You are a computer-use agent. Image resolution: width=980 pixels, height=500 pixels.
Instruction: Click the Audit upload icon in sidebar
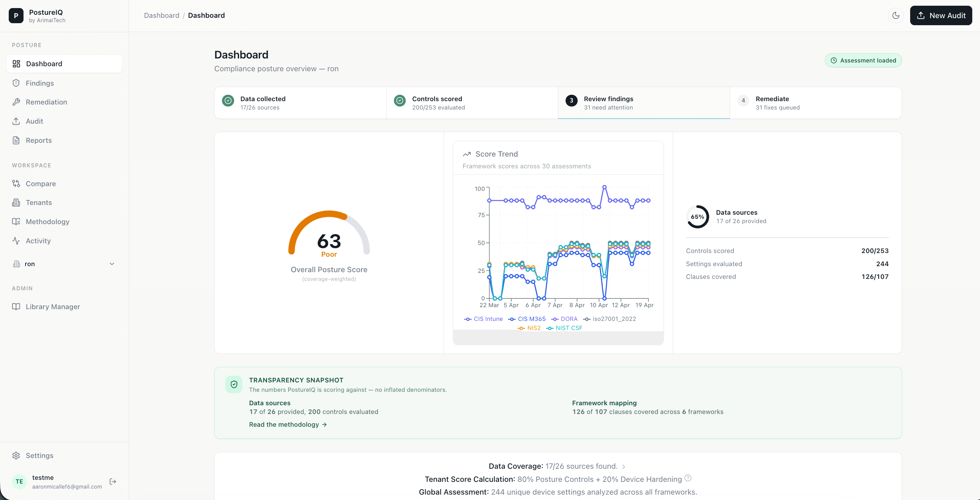click(x=16, y=121)
